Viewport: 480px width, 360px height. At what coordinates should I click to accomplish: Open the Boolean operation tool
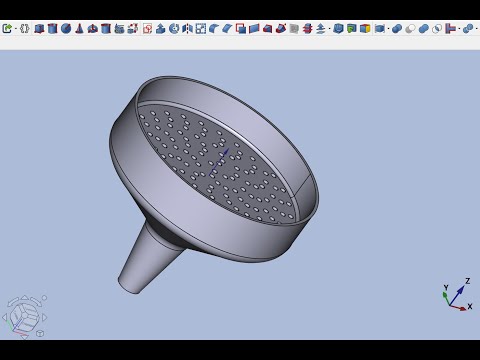point(397,29)
